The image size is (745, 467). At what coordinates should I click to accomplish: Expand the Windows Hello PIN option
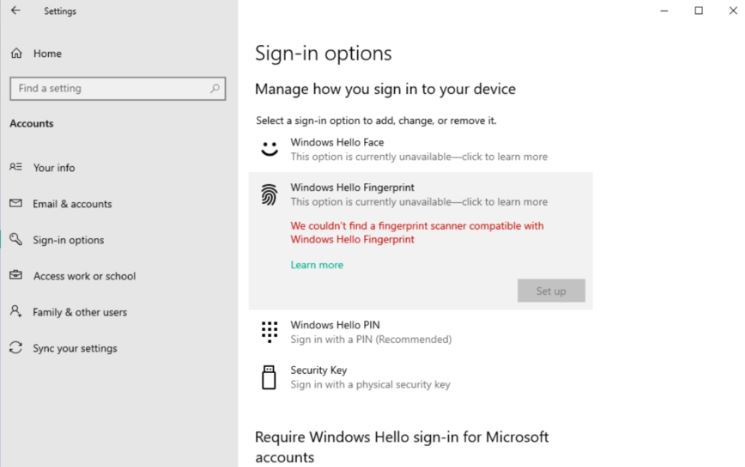coord(420,332)
